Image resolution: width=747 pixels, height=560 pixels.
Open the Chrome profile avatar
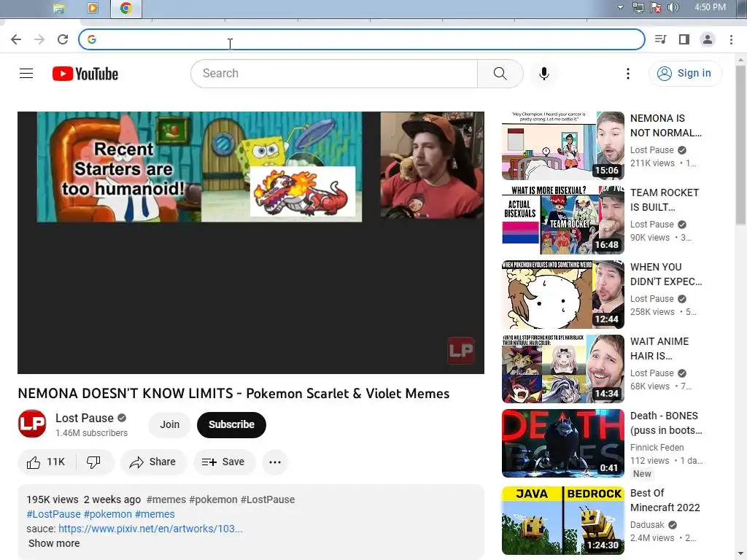pos(708,39)
